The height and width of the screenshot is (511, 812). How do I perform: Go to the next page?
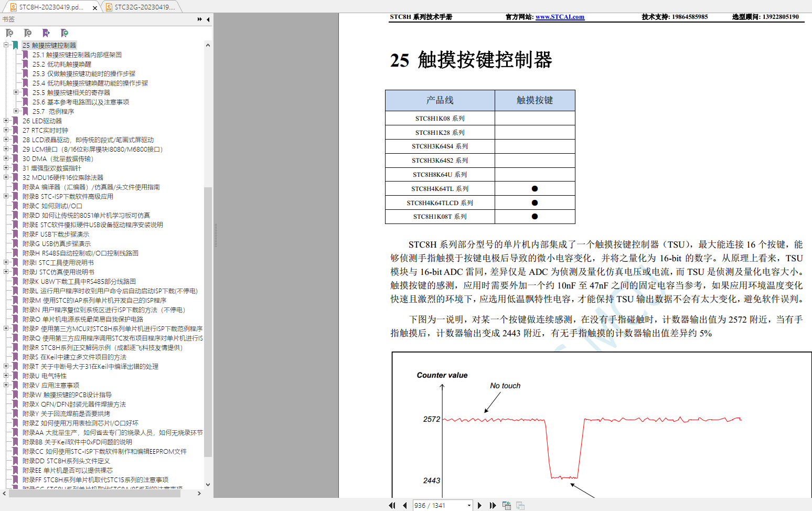click(479, 505)
